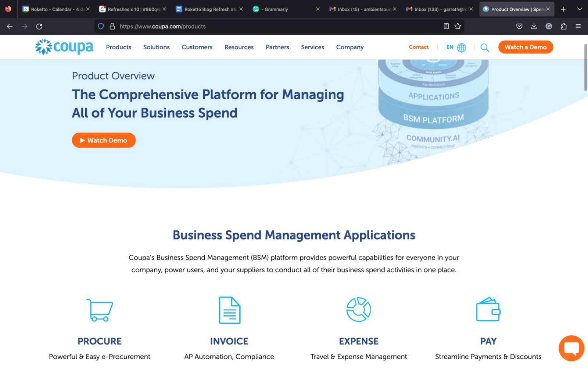Select the Pay wallet icon
Viewport: 588px width, 368px height.
[488, 310]
